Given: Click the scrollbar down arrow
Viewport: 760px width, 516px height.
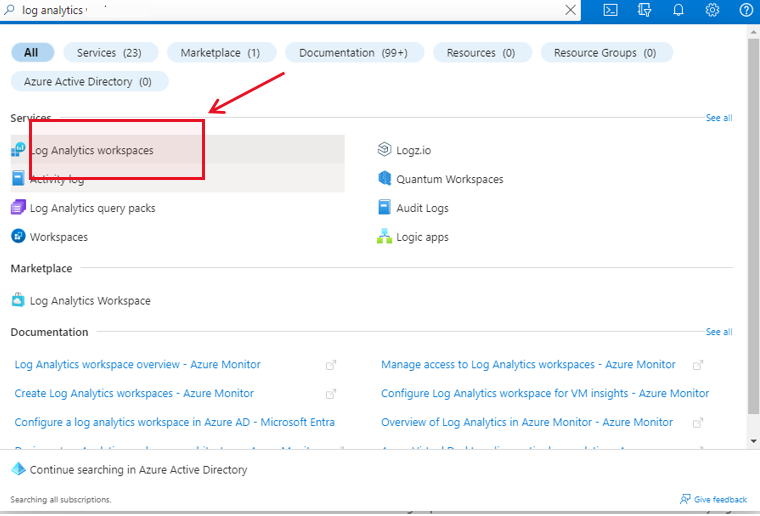Looking at the screenshot, I should 753,441.
